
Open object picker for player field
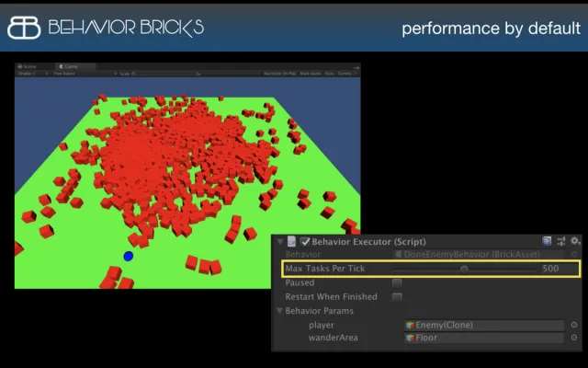point(573,325)
